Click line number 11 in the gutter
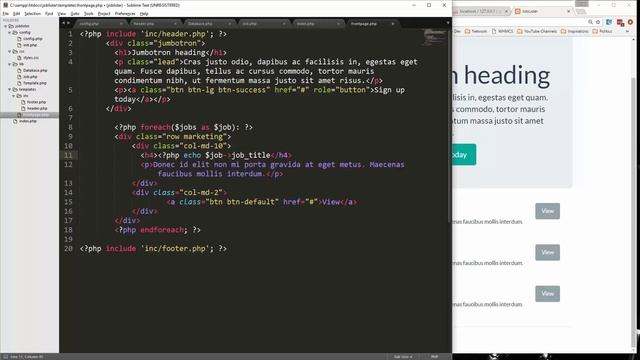The height and width of the screenshot is (360, 640). tap(68, 155)
